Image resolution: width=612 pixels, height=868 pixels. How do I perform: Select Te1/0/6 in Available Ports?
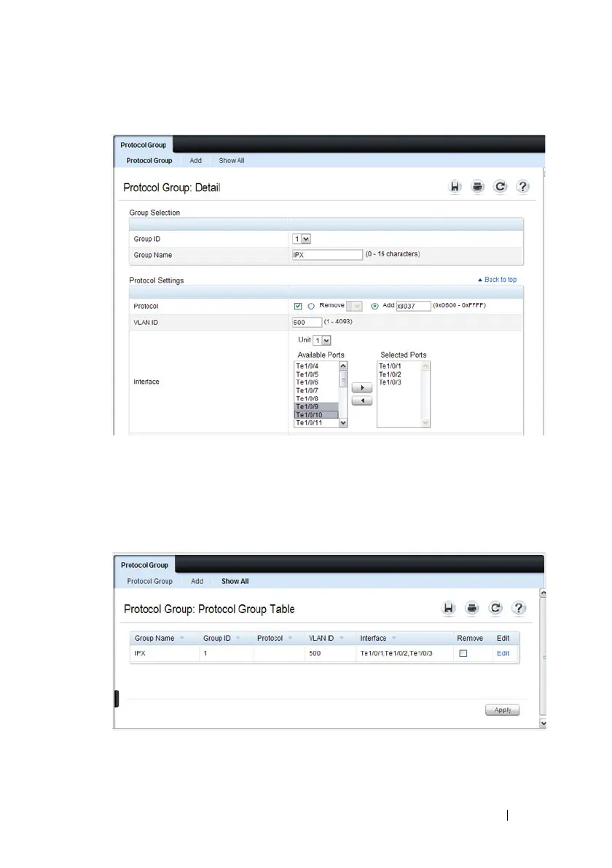pyautogui.click(x=316, y=382)
